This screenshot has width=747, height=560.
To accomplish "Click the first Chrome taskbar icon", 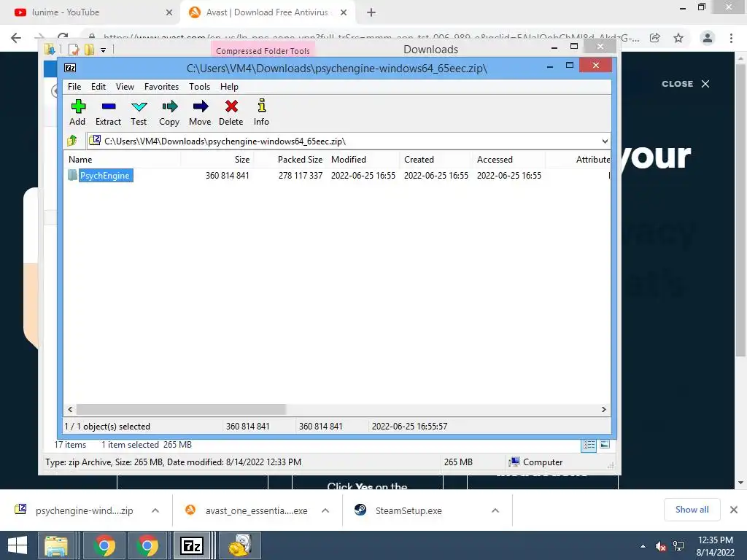I will [104, 545].
